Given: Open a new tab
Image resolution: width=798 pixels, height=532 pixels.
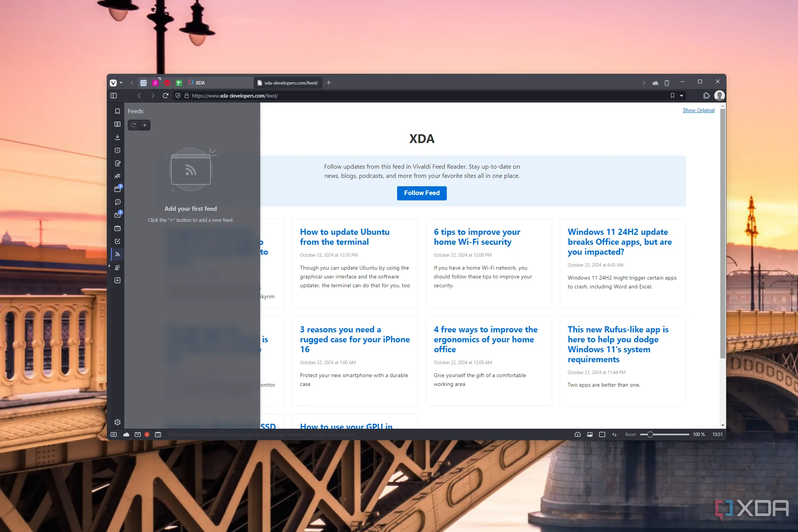Looking at the screenshot, I should 329,83.
